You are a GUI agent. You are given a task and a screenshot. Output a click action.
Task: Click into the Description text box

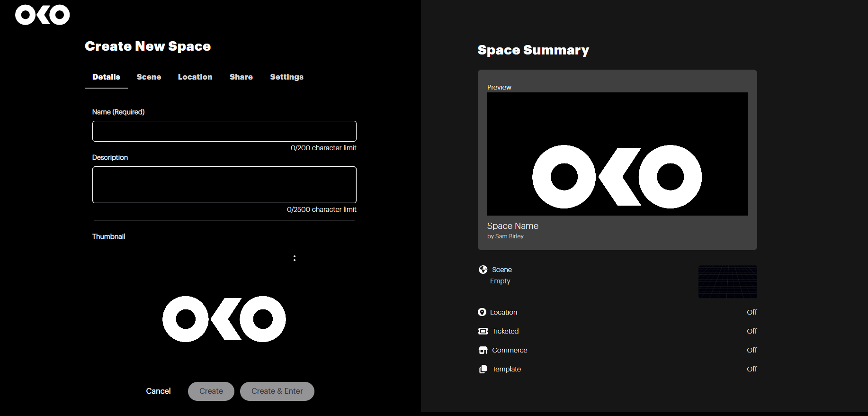pyautogui.click(x=224, y=185)
